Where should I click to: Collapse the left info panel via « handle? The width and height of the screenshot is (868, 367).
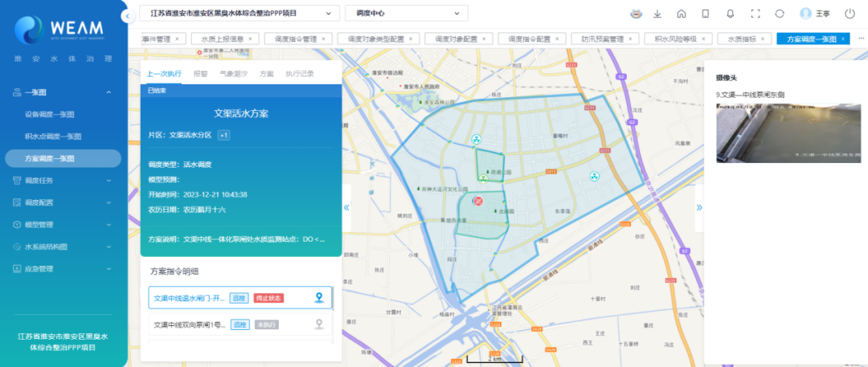346,207
